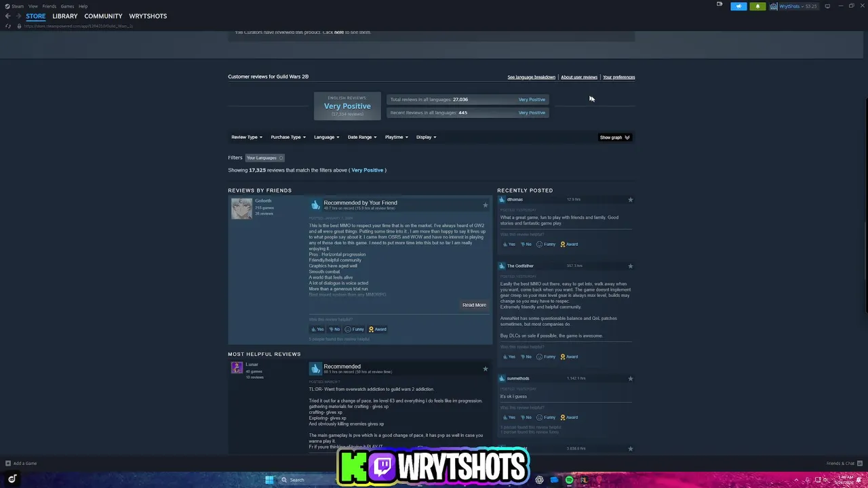This screenshot has height=488, width=868.
Task: Open Lunar's avatar in Most Helpful Reviews
Action: coord(237,368)
